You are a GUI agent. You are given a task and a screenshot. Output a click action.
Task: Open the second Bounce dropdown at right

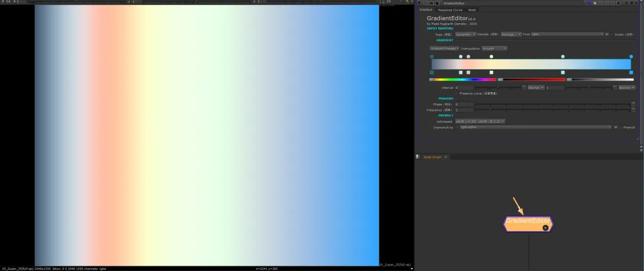click(x=627, y=88)
